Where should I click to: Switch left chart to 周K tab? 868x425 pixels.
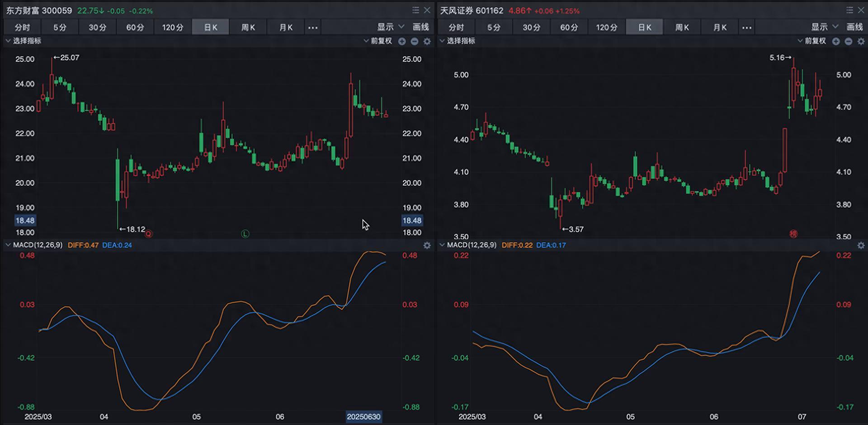click(248, 27)
